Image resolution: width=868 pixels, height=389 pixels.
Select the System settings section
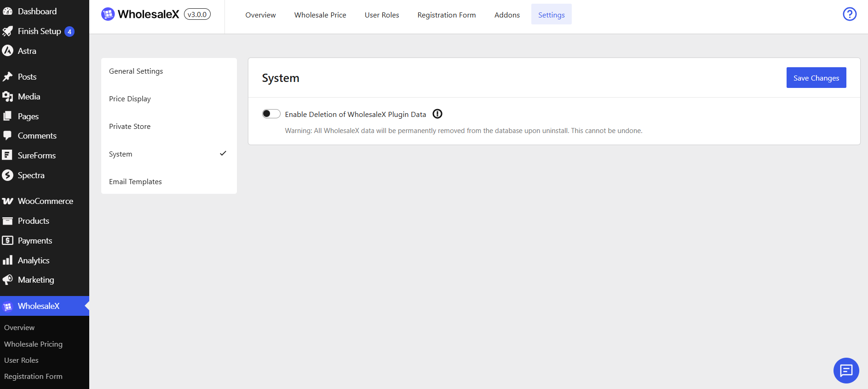[169, 154]
